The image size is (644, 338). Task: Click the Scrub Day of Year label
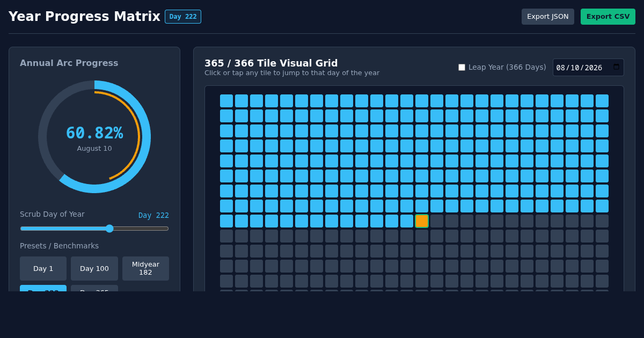52,214
